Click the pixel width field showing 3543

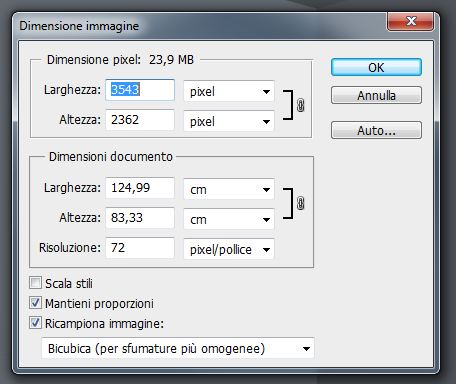(x=140, y=90)
